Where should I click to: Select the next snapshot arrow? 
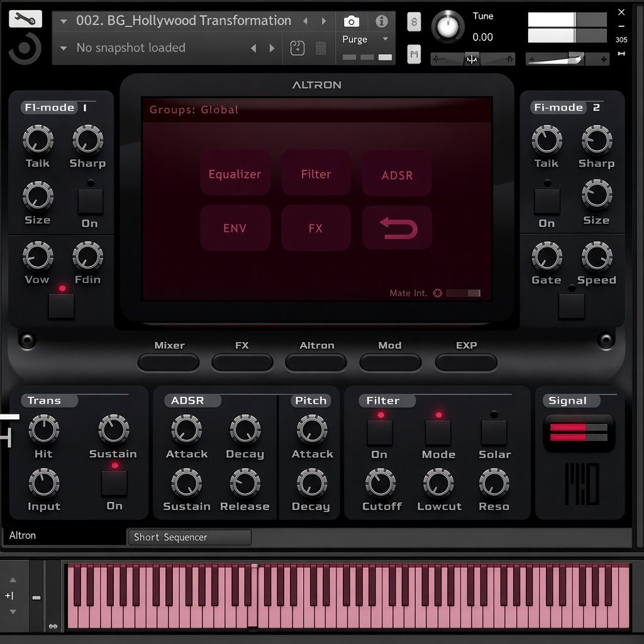272,48
